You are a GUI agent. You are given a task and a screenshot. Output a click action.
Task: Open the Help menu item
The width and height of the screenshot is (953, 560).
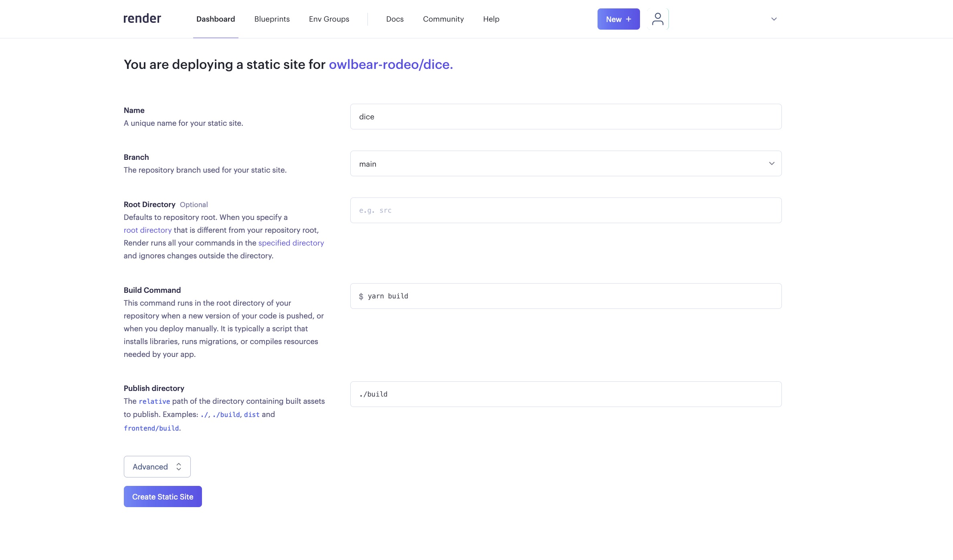click(x=491, y=19)
